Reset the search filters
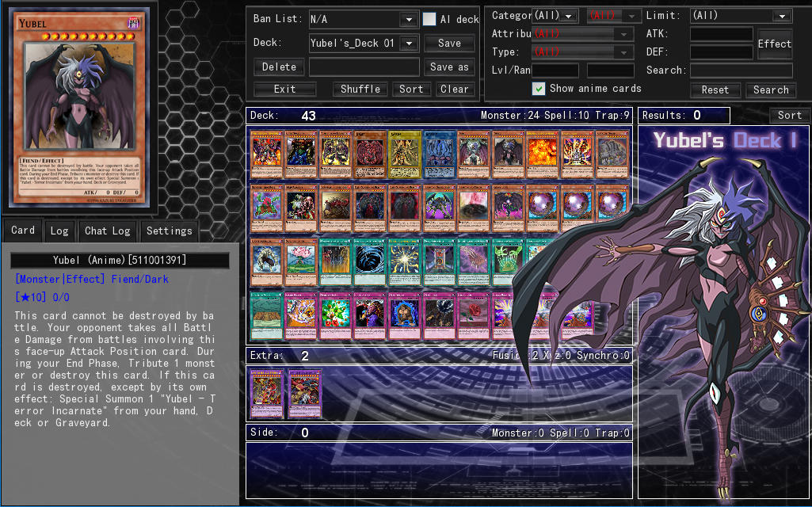Image resolution: width=812 pixels, height=507 pixels. point(715,90)
